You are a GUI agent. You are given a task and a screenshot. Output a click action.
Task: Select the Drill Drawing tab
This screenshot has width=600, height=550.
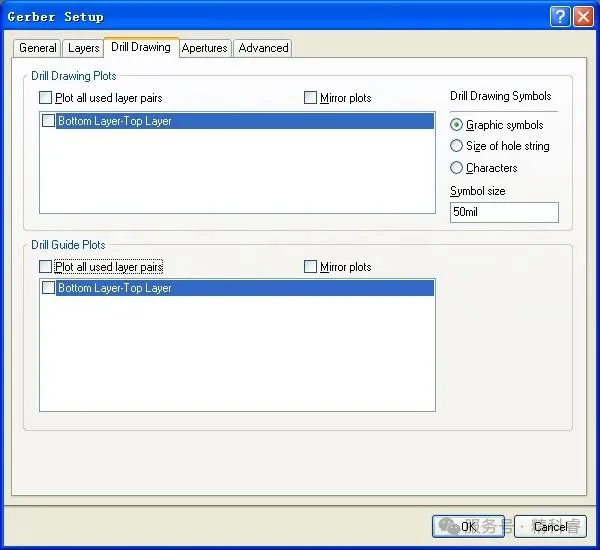pos(140,47)
